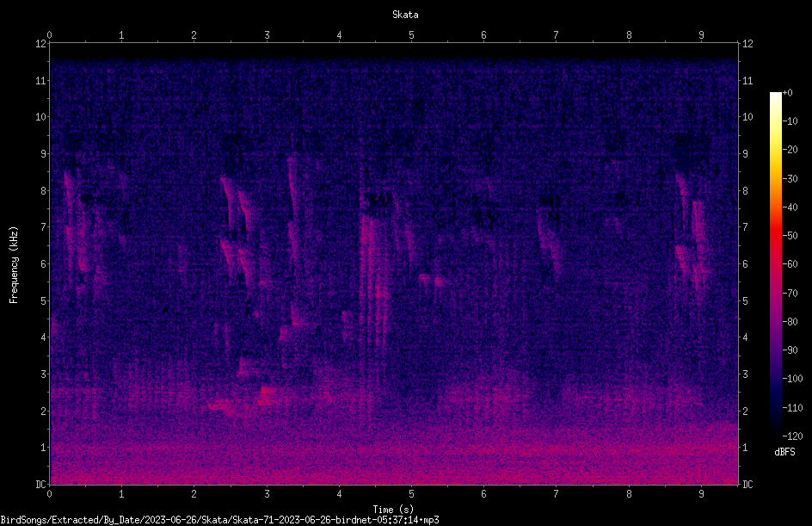Click the '-100' value on the color scale
Screen dimensions: 812x526
point(792,379)
